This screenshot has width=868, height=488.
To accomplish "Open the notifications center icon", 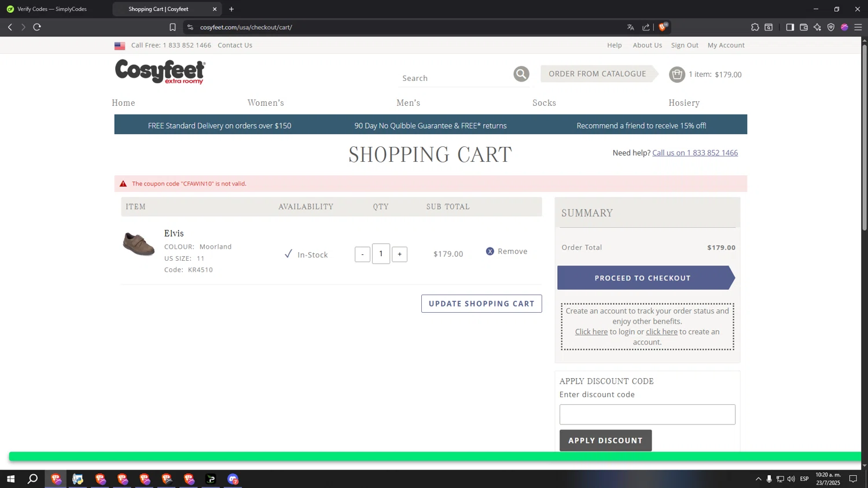I will coord(853,479).
